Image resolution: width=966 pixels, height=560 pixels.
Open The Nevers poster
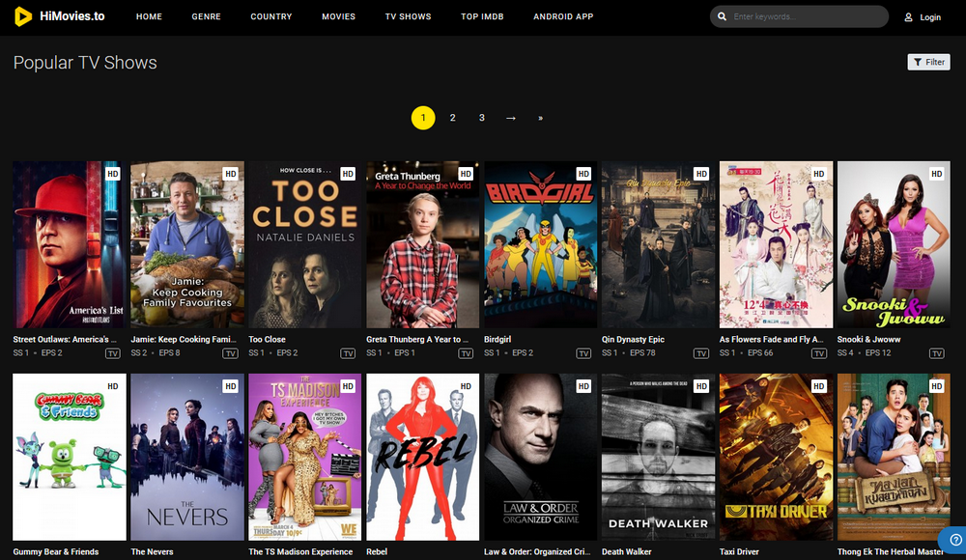point(187,457)
